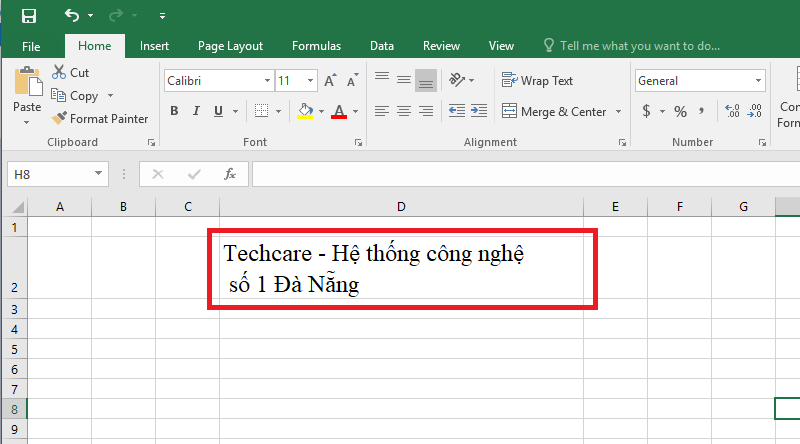Click the Undo arrow icon
800x444 pixels.
click(x=71, y=16)
